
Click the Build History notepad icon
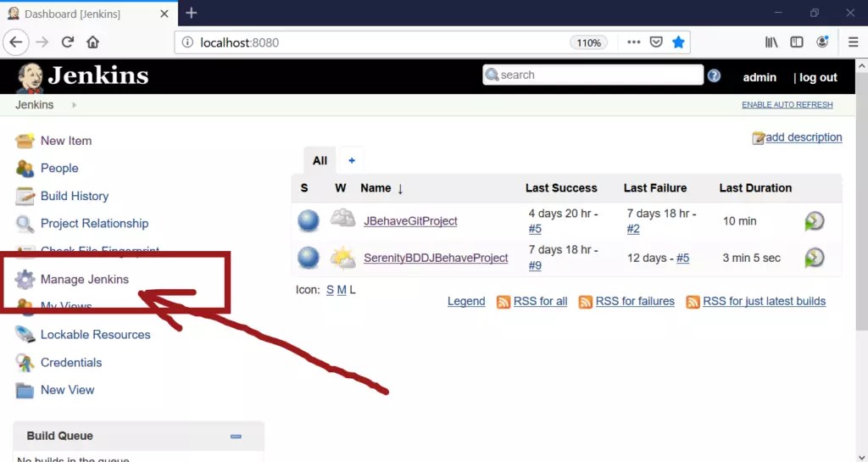coord(25,196)
